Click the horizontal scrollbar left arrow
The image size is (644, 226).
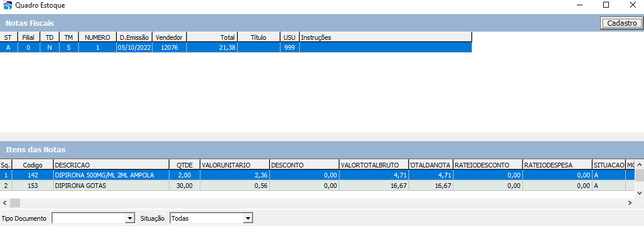pyautogui.click(x=5, y=203)
